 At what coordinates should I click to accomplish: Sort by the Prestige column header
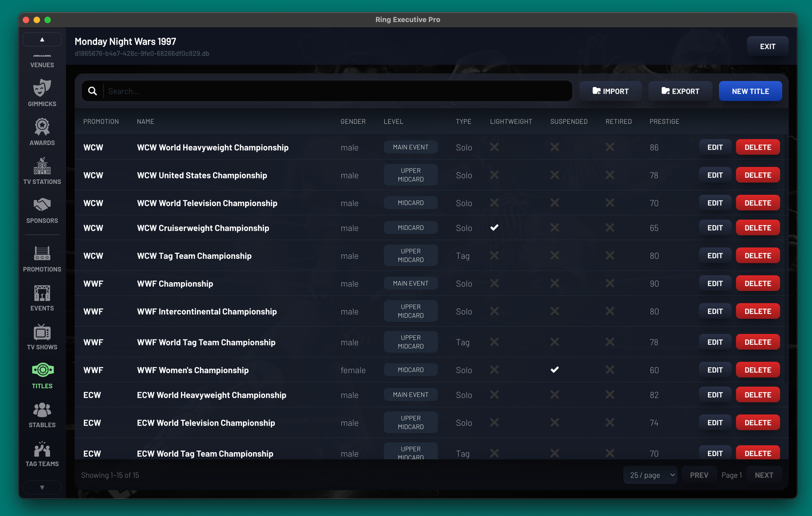664,121
